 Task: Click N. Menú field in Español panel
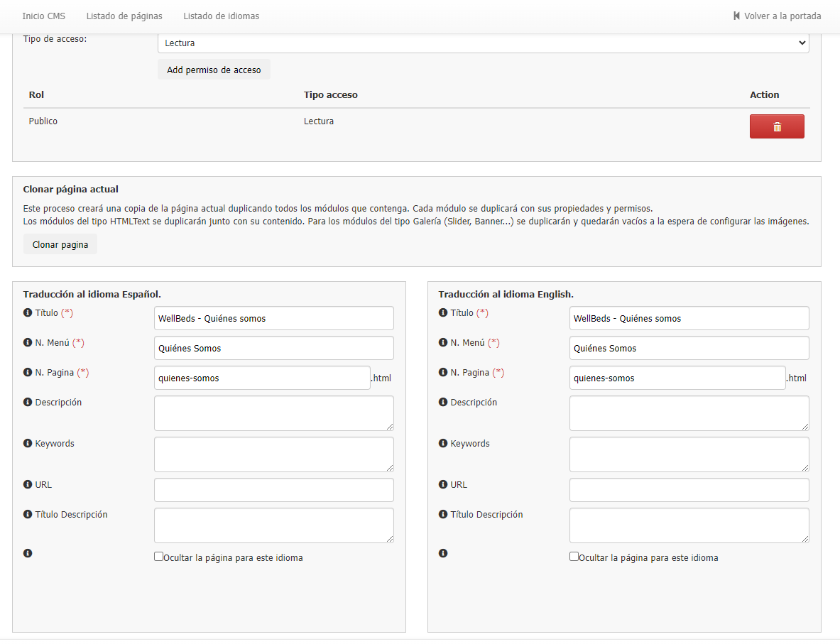pos(274,348)
